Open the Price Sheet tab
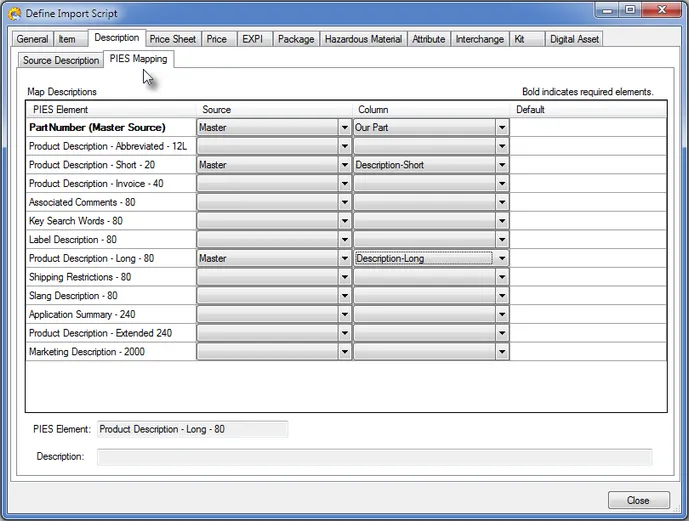This screenshot has width=689, height=521. click(x=173, y=39)
